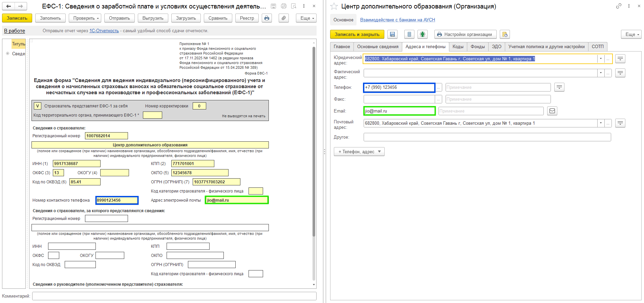Click the Записать и закрыть button

(x=357, y=34)
